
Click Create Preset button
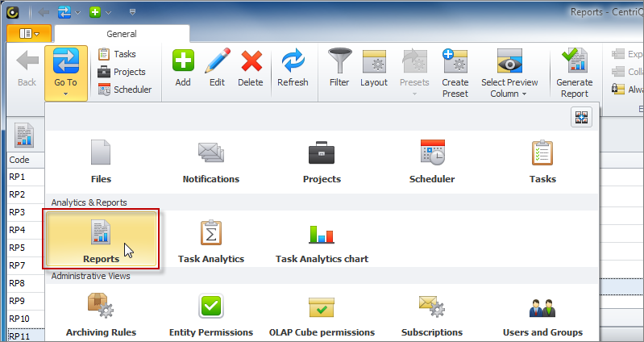click(455, 73)
